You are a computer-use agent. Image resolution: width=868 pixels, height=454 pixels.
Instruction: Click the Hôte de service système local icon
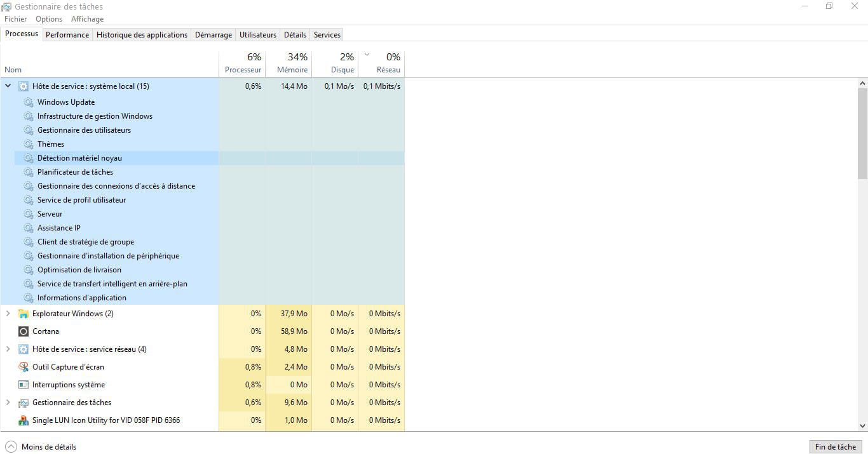pos(24,86)
